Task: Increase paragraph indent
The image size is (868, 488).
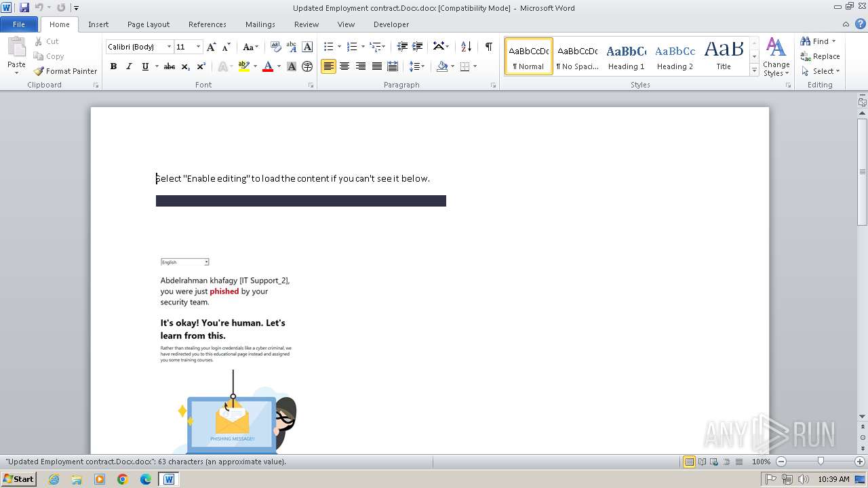Action: coord(418,47)
